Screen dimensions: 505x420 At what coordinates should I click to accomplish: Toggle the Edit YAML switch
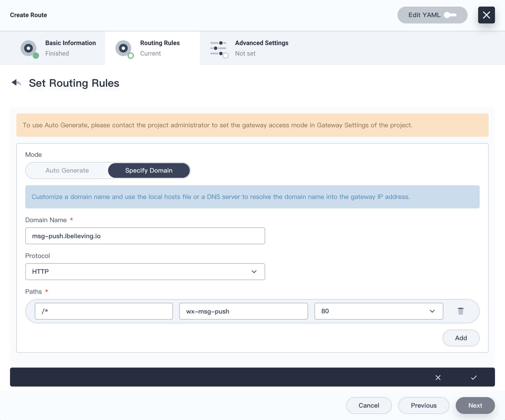[450, 15]
